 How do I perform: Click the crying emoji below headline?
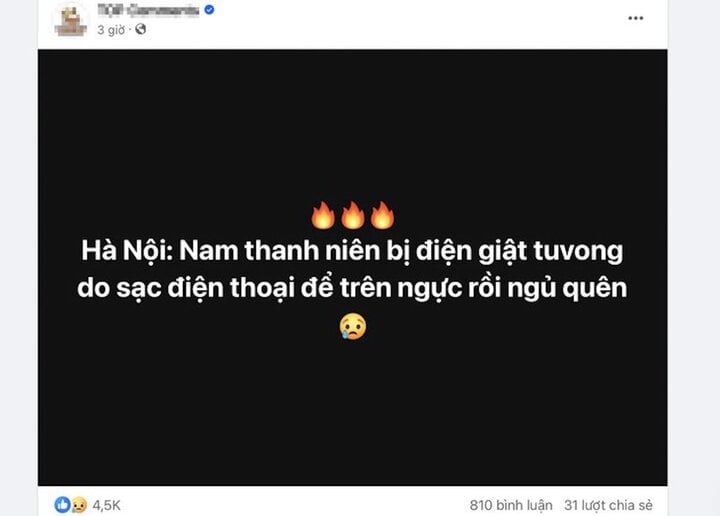click(x=353, y=326)
